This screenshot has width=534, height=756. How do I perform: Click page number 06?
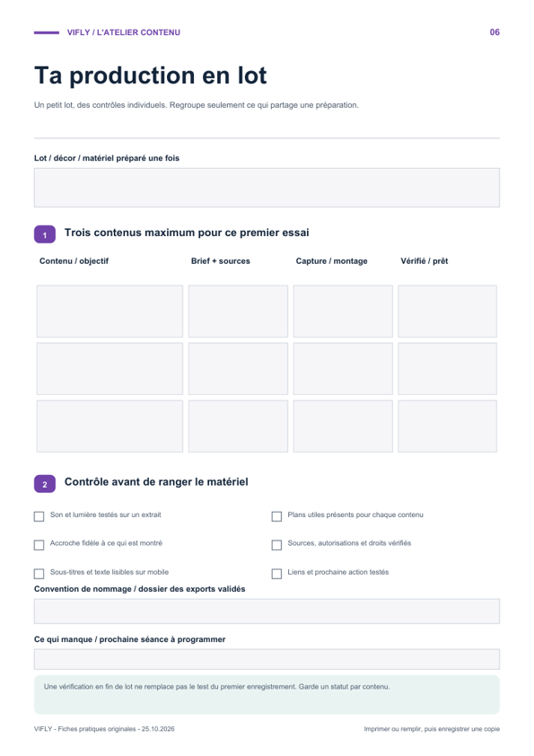495,32
